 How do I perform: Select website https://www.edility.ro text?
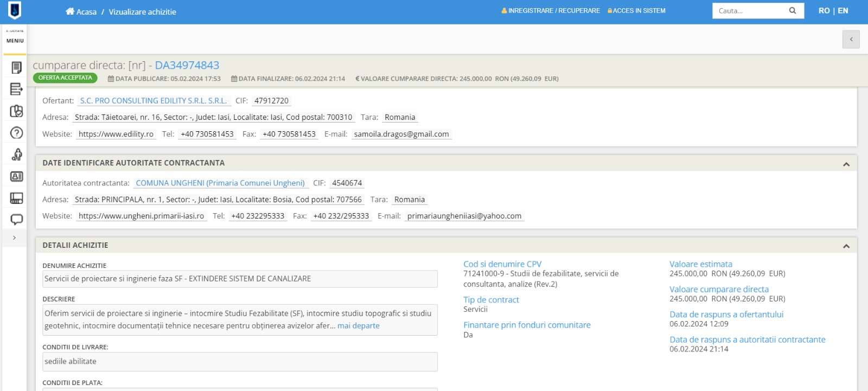point(116,134)
